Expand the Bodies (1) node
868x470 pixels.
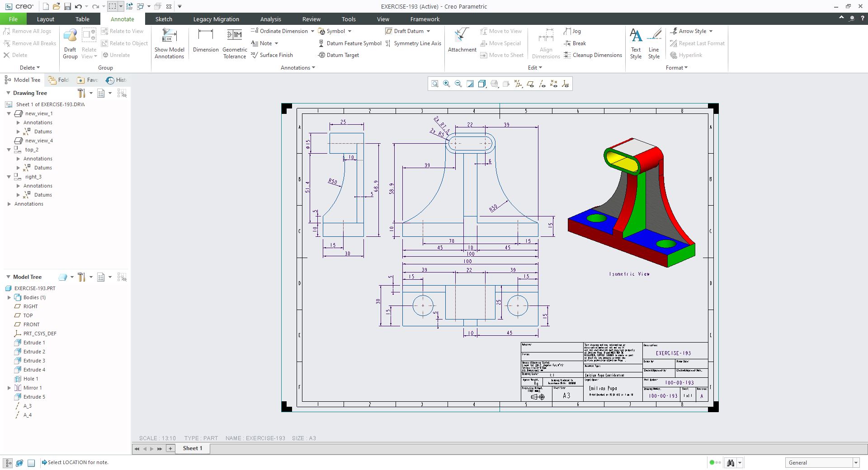click(9, 297)
